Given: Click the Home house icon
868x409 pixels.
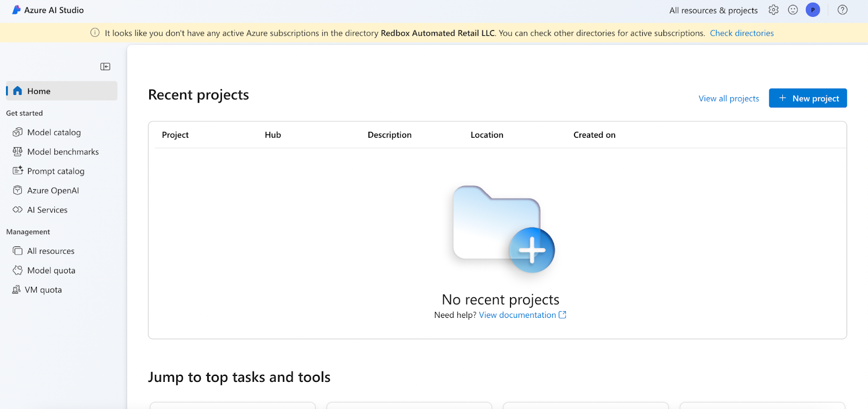Looking at the screenshot, I should click(x=17, y=91).
